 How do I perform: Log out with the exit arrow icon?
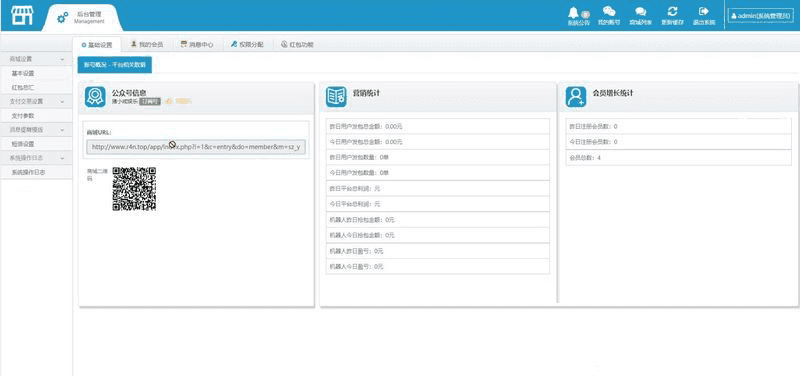click(x=704, y=16)
